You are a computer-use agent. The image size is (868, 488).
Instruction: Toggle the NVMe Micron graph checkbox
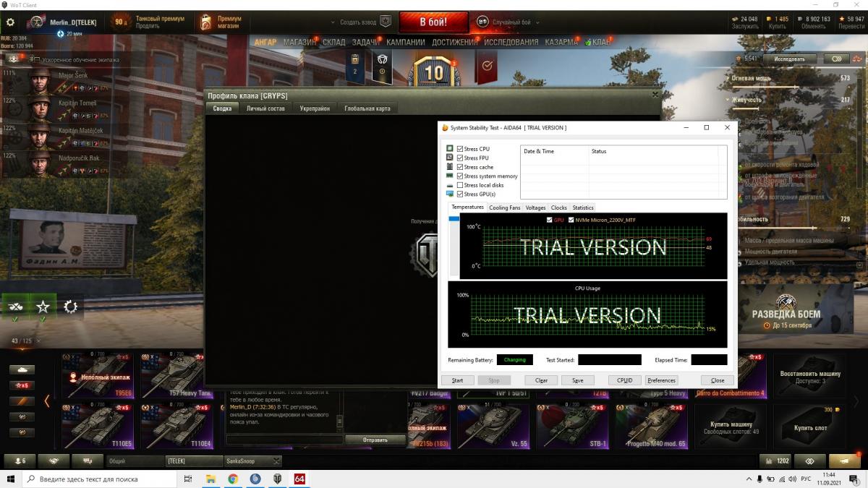pos(572,220)
